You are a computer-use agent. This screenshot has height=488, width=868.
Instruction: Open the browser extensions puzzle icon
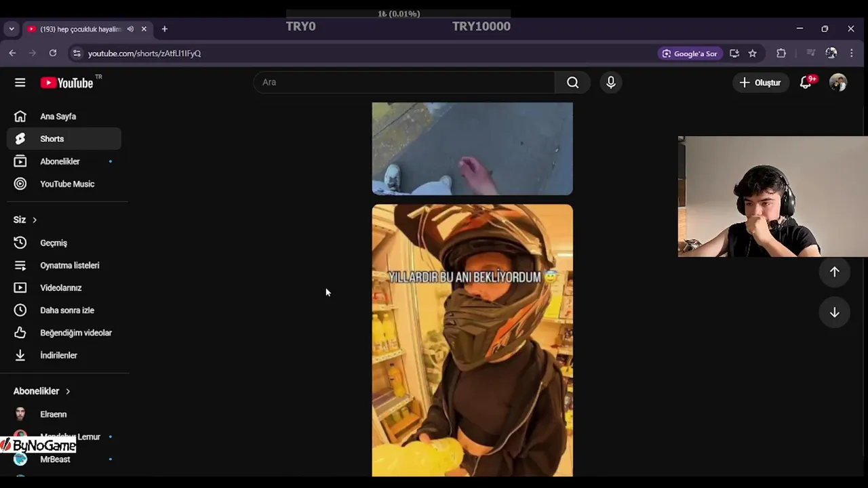781,53
